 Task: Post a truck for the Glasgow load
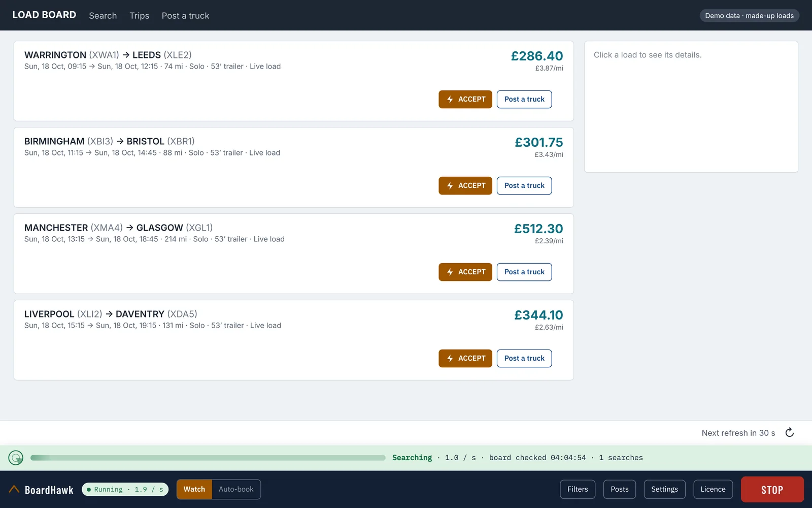pyautogui.click(x=524, y=272)
